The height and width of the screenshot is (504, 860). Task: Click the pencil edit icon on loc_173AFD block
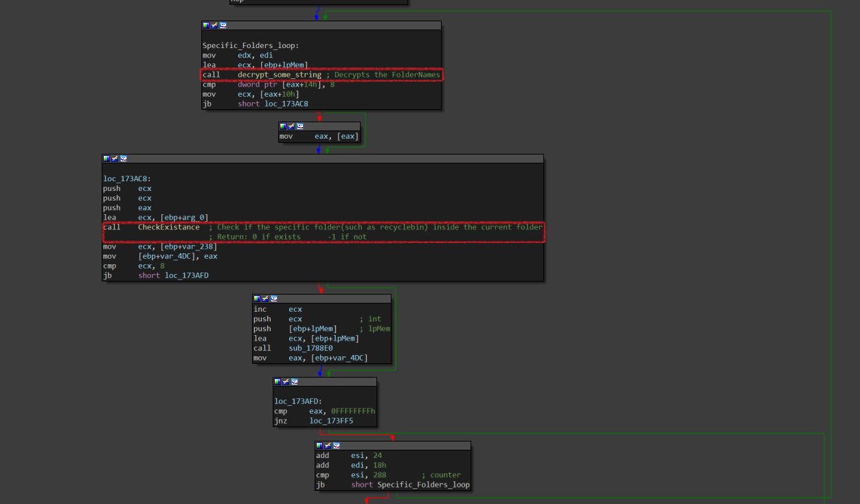[286, 382]
